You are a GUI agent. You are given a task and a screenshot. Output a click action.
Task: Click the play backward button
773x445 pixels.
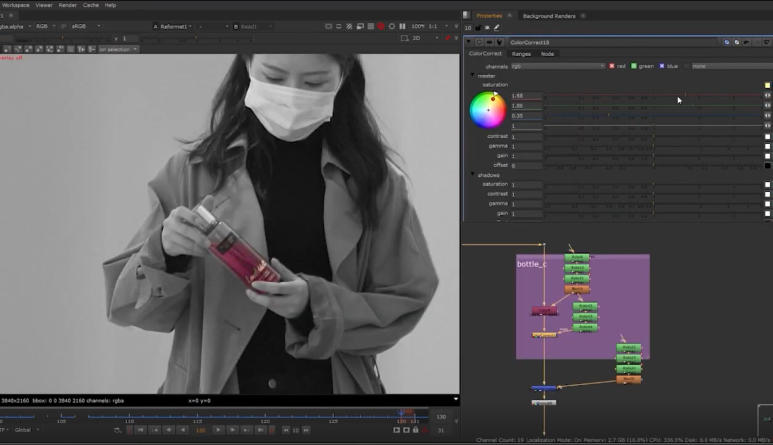tap(183, 430)
